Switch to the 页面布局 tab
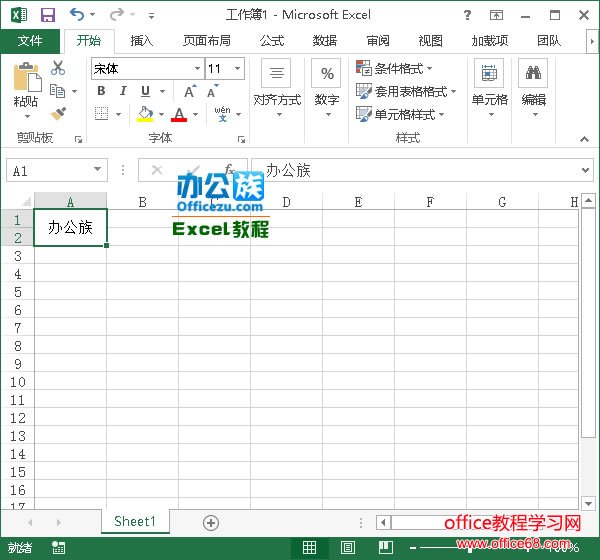Image resolution: width=600 pixels, height=560 pixels. 207,41
